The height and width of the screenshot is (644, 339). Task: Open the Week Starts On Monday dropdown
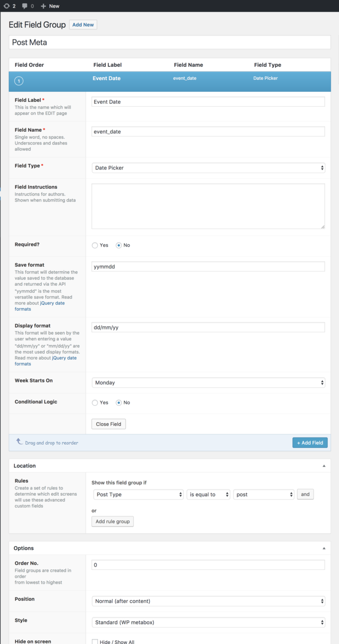pos(208,383)
